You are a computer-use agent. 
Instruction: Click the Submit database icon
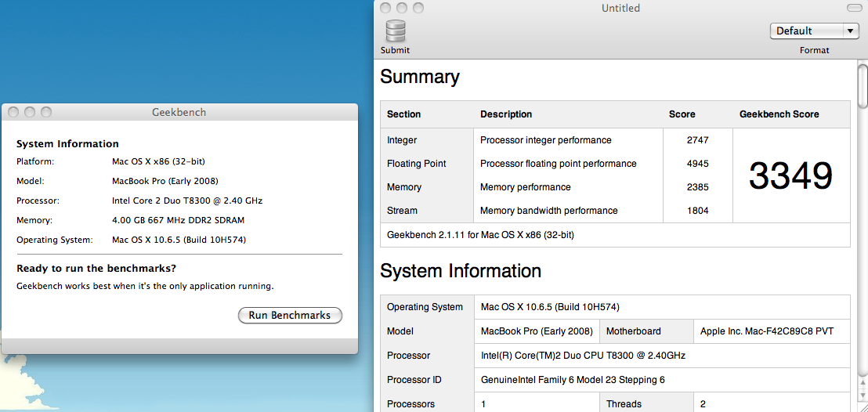396,31
